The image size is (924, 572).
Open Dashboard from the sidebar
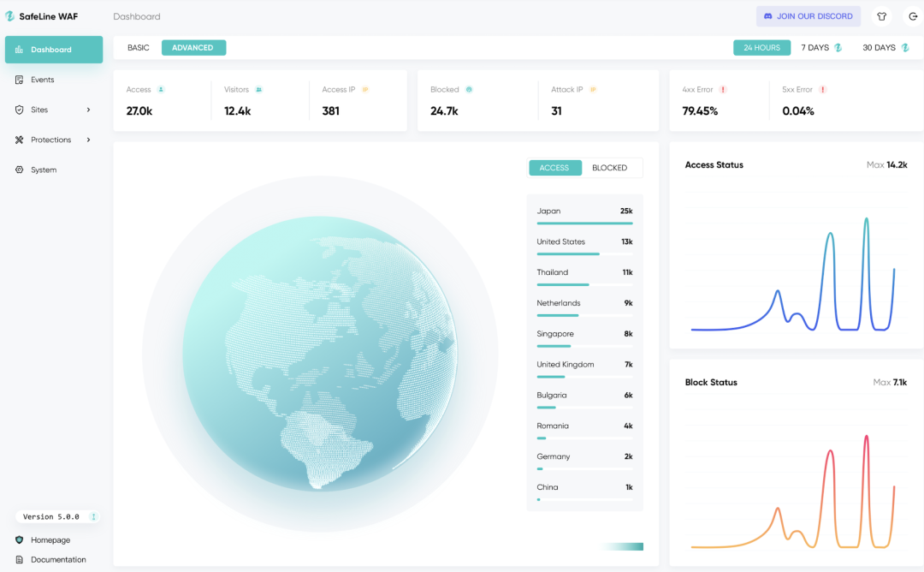[54, 50]
